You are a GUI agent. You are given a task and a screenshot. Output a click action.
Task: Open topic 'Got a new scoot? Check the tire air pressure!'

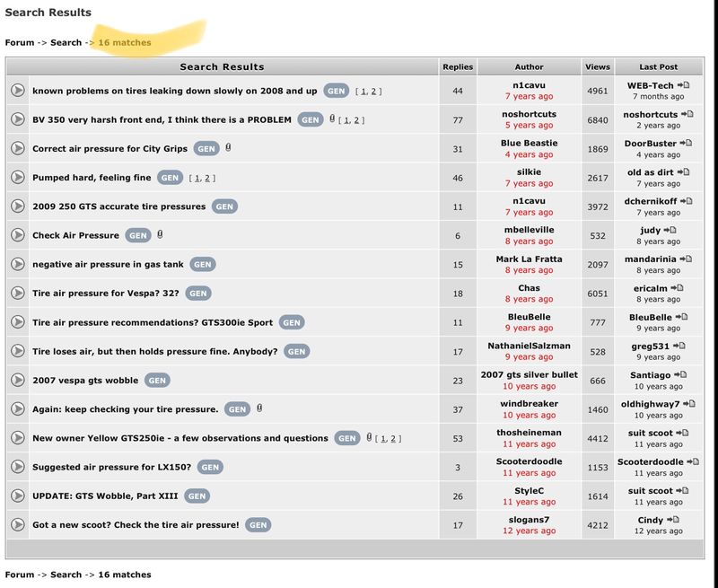[x=136, y=525]
